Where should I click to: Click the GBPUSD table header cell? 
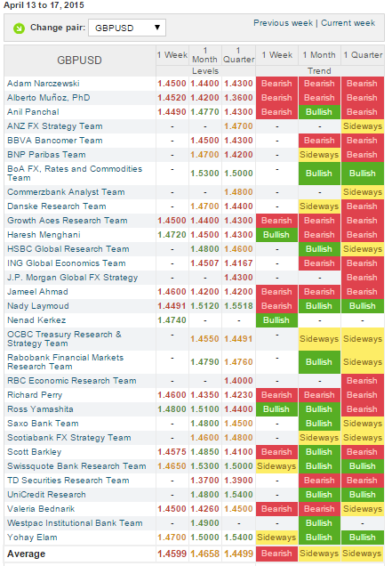[80, 61]
